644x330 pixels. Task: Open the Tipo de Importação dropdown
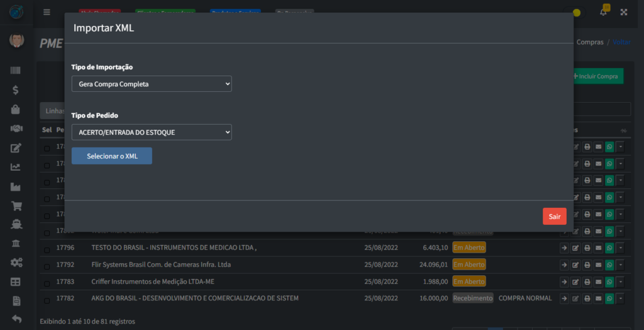click(151, 84)
